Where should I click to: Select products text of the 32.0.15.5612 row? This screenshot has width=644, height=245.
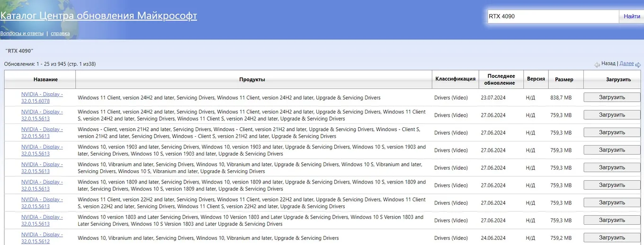pyautogui.click(x=208, y=238)
